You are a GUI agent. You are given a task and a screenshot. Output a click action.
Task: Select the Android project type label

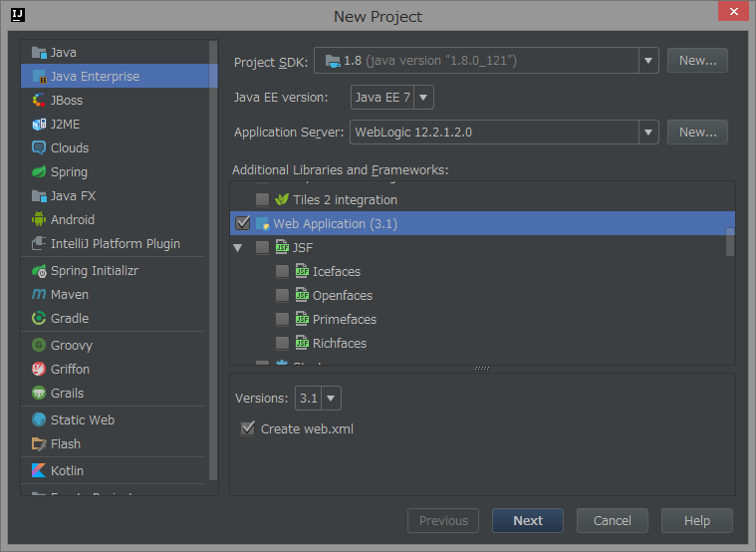tap(73, 219)
